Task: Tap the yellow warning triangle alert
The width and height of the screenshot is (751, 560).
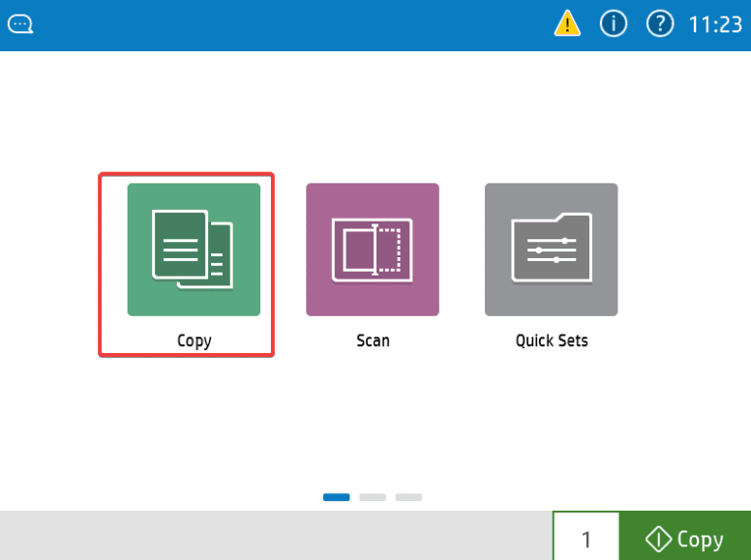Action: (x=567, y=24)
